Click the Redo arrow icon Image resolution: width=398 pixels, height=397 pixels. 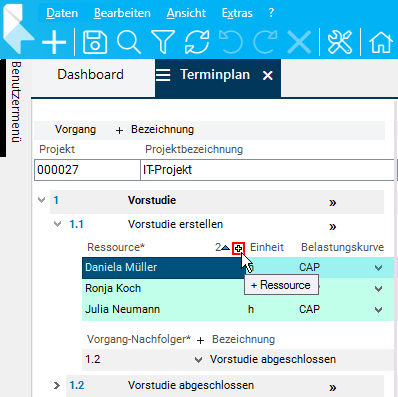(265, 42)
